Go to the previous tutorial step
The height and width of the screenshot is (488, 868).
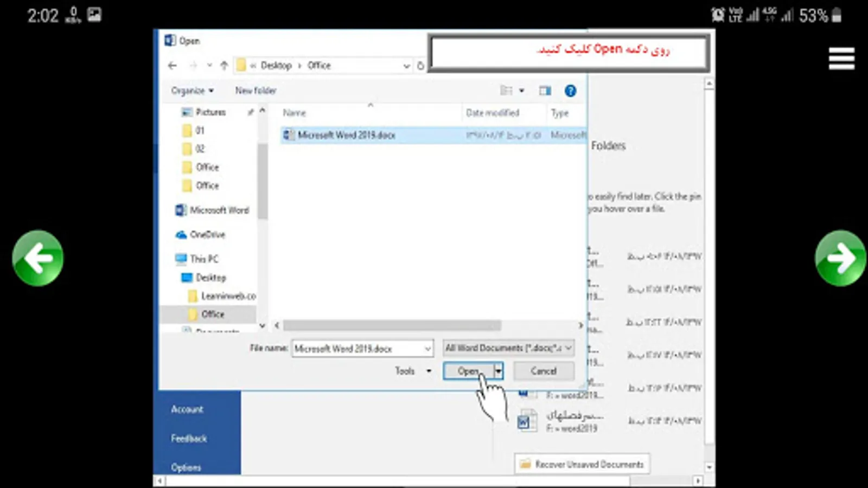tap(37, 258)
